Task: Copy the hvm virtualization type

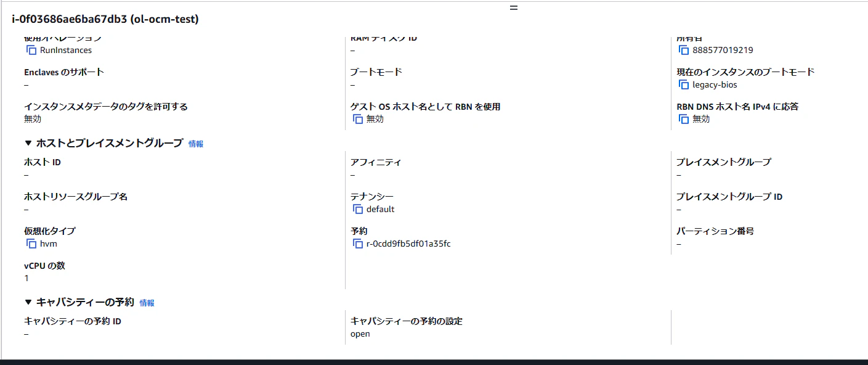Action: point(31,244)
